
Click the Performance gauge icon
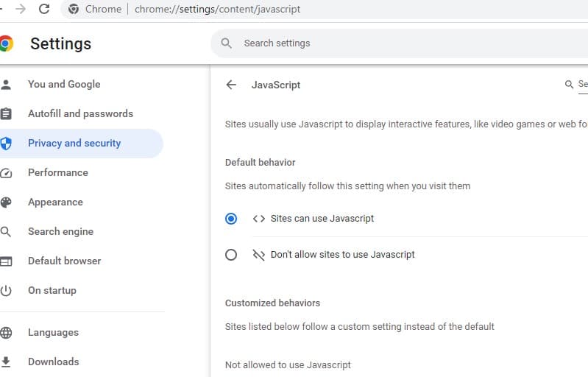coord(7,173)
